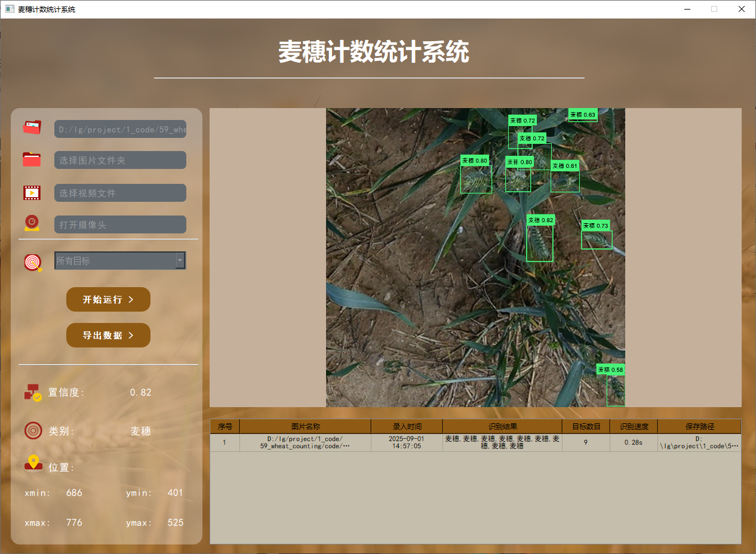The height and width of the screenshot is (554, 756).
Task: Click the 序号 column header
Action: pyautogui.click(x=225, y=426)
